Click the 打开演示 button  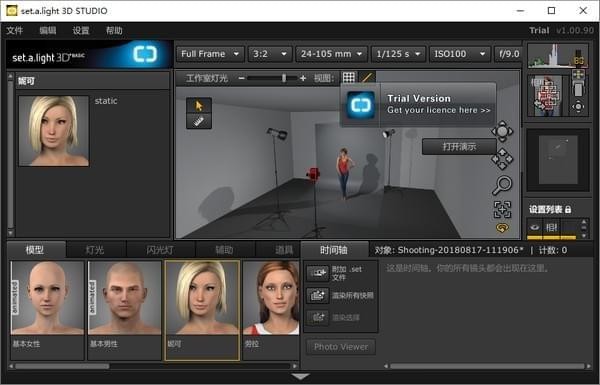[x=459, y=147]
